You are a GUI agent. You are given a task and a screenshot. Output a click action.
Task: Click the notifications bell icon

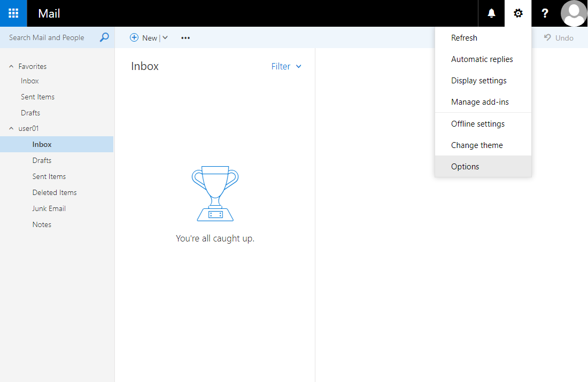tap(491, 13)
